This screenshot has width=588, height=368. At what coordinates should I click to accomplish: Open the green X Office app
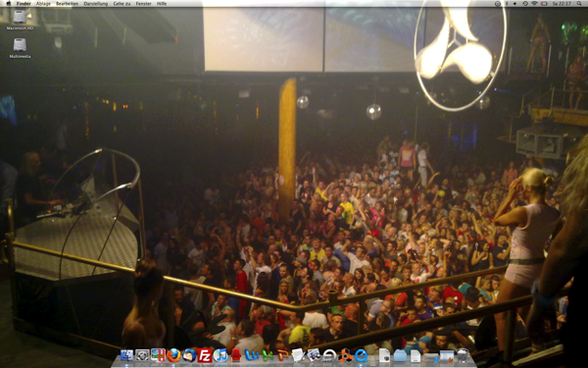point(268,355)
